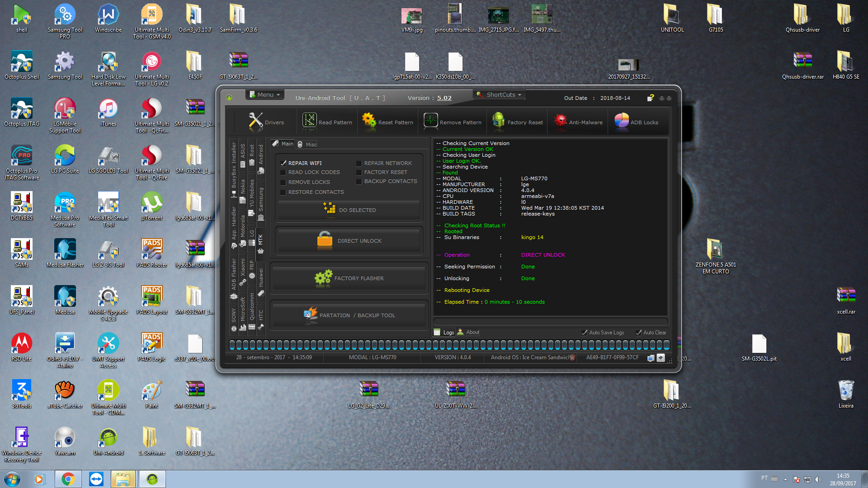The image size is (868, 488).
Task: Toggle Auto Save Logs checkbox
Action: [585, 333]
